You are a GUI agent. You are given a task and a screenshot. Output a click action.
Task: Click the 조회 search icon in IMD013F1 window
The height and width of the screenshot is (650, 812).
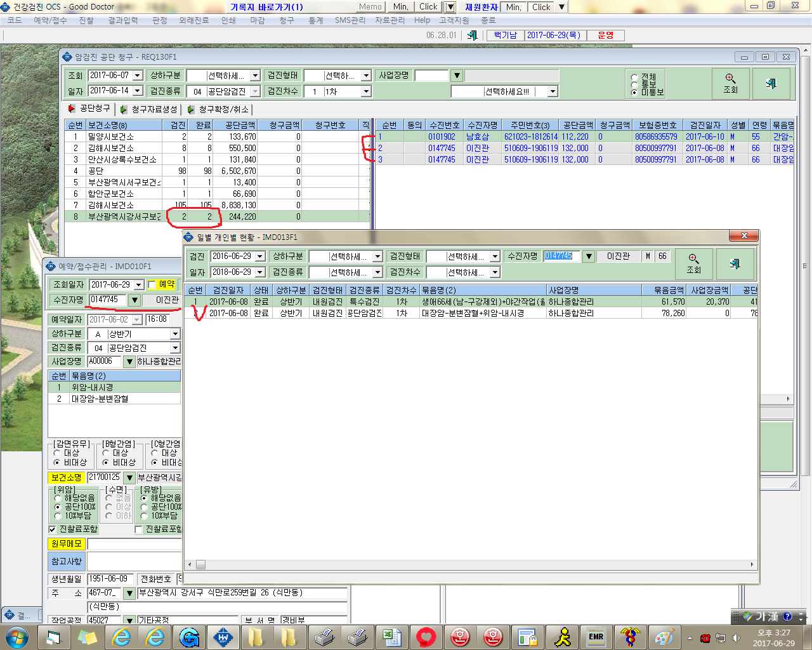(694, 263)
